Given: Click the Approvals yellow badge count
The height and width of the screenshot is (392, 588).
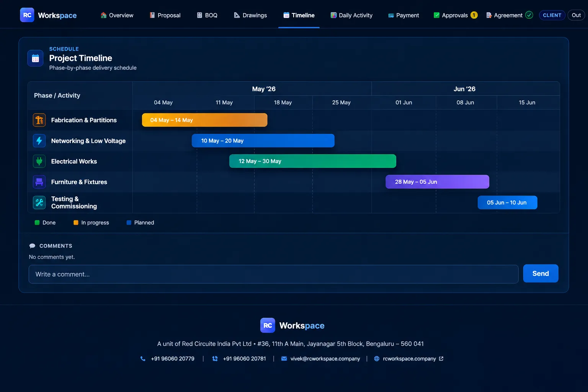Looking at the screenshot, I should click(474, 15).
